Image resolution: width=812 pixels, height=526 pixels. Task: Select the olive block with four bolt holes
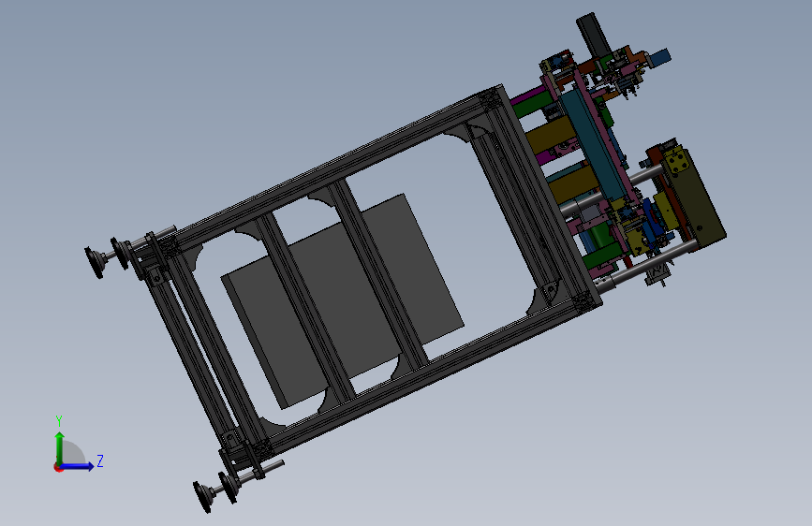678,161
